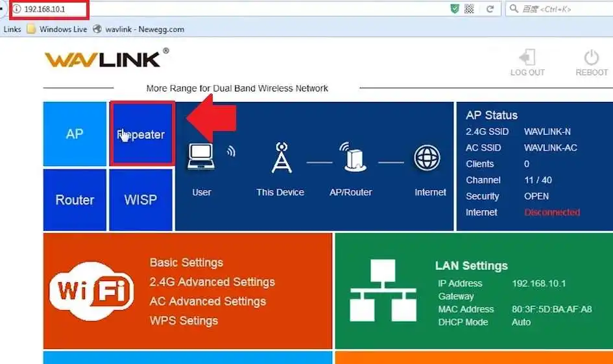The height and width of the screenshot is (364, 613).
Task: Click the WiFi logo icon
Action: click(x=92, y=291)
